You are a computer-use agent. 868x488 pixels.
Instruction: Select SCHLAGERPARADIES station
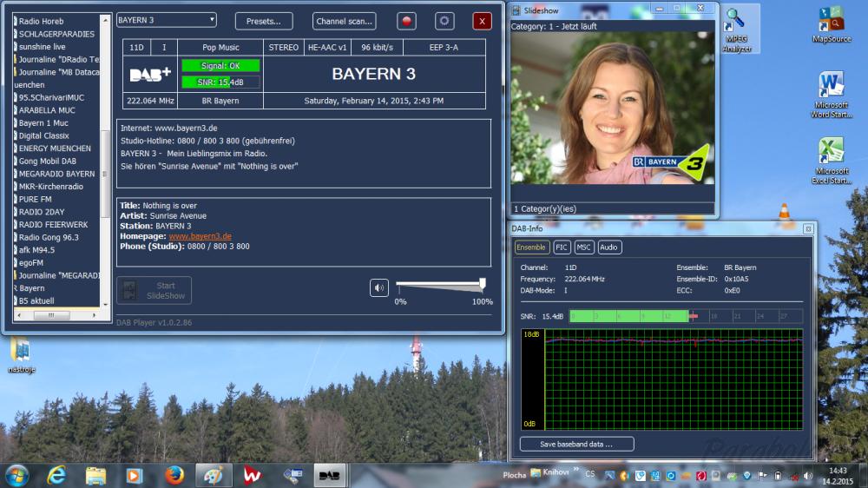pyautogui.click(x=56, y=34)
